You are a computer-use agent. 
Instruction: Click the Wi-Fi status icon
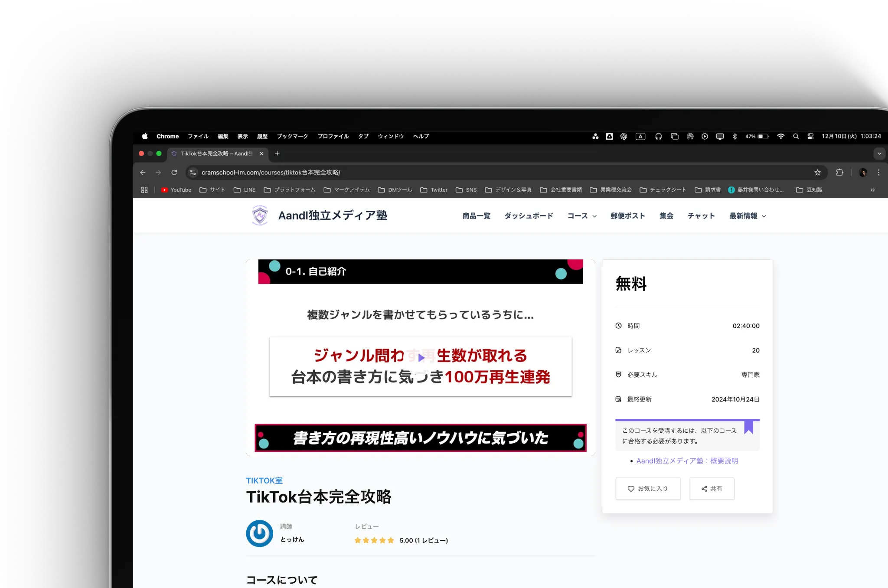[x=780, y=136]
